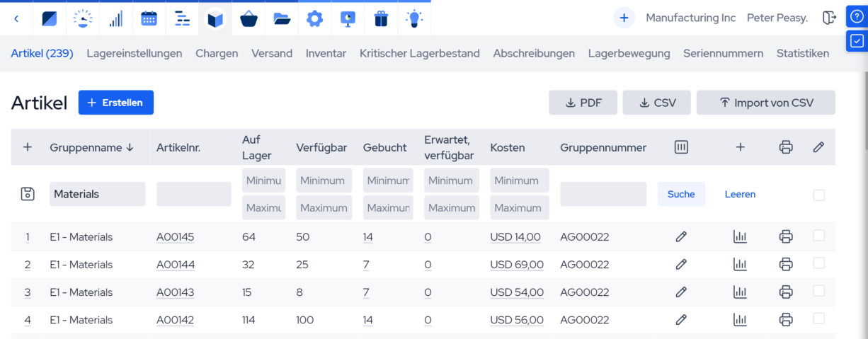Screen dimensions: 868x339
Task: Click the save filter disk icon
Action: coord(28,194)
